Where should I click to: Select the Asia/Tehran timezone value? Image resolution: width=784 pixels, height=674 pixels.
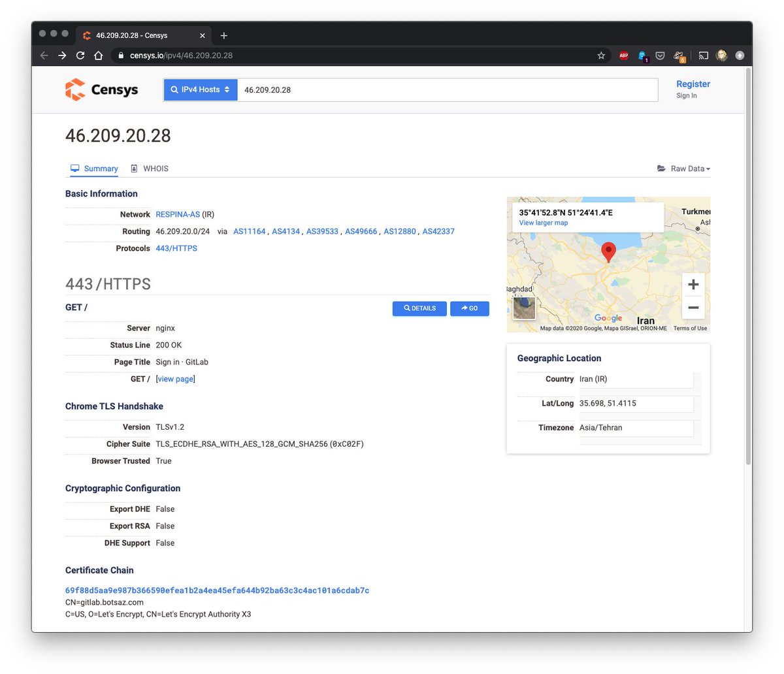click(600, 428)
